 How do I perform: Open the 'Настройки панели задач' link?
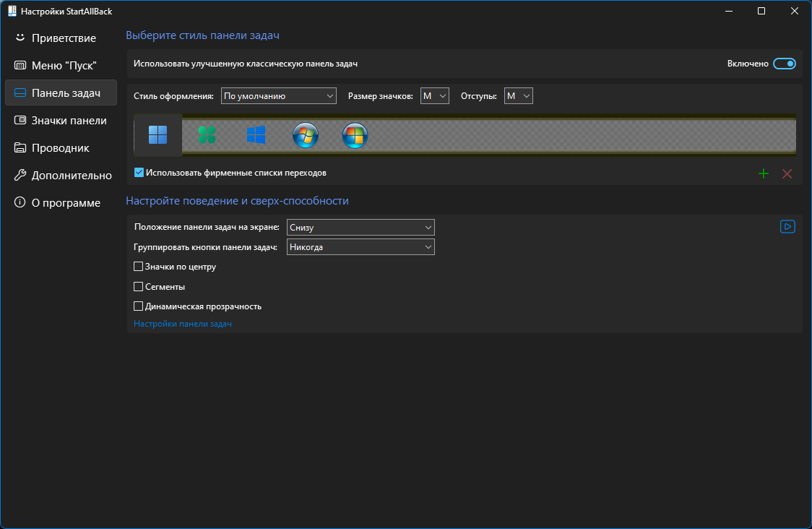click(x=183, y=324)
